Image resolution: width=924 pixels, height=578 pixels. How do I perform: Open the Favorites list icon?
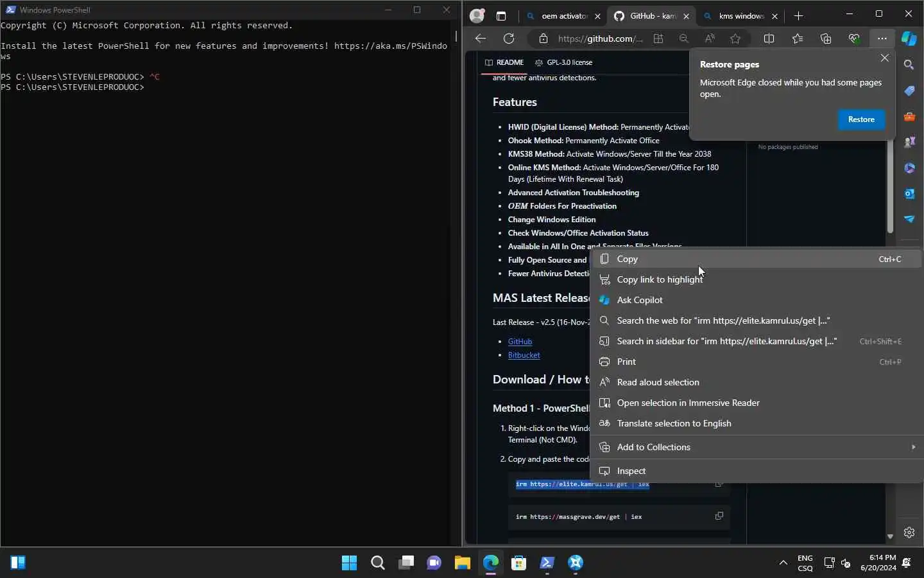[797, 39]
